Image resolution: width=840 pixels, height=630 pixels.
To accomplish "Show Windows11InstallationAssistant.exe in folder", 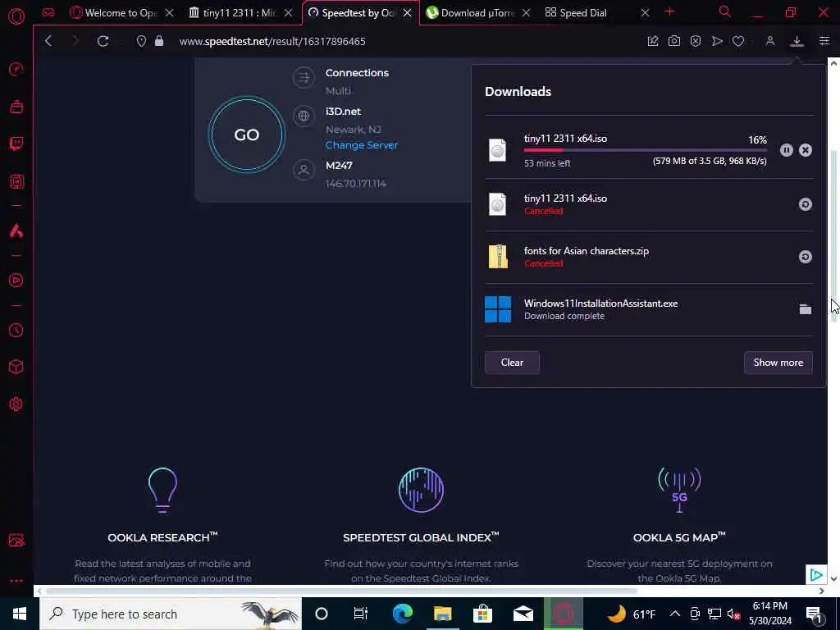I will pos(806,309).
